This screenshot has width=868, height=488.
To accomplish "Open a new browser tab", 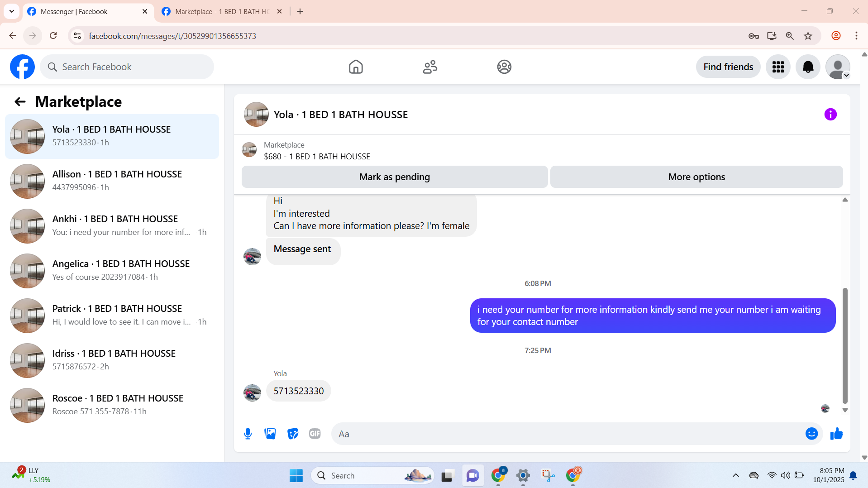I will [x=300, y=11].
